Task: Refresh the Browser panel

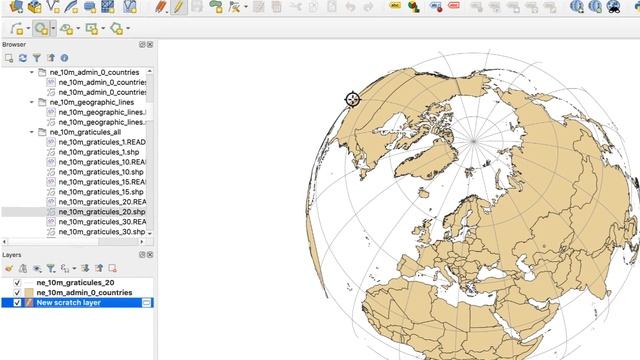Action: point(23,58)
